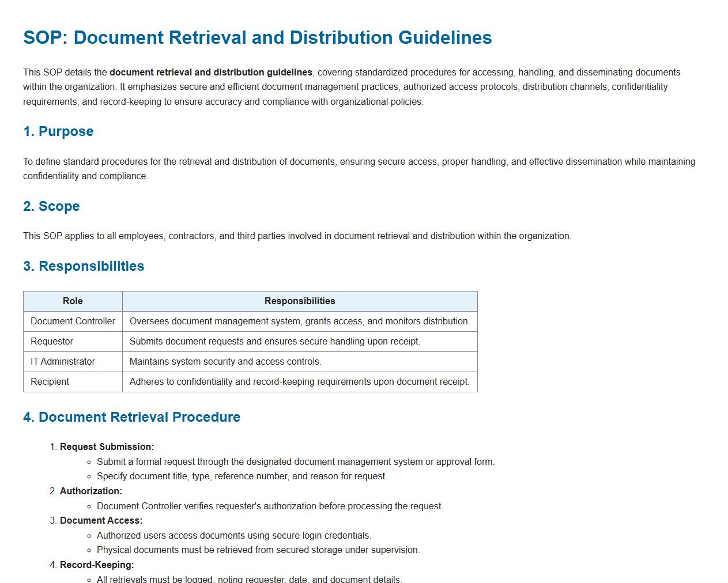Select the "Requestor" role cell
The height and width of the screenshot is (583, 728).
pyautogui.click(x=52, y=342)
